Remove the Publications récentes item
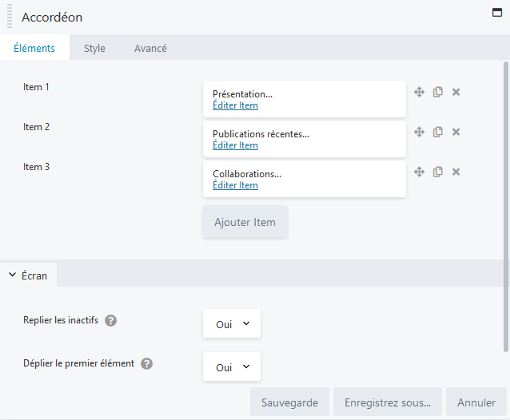510x420 pixels. coord(456,133)
